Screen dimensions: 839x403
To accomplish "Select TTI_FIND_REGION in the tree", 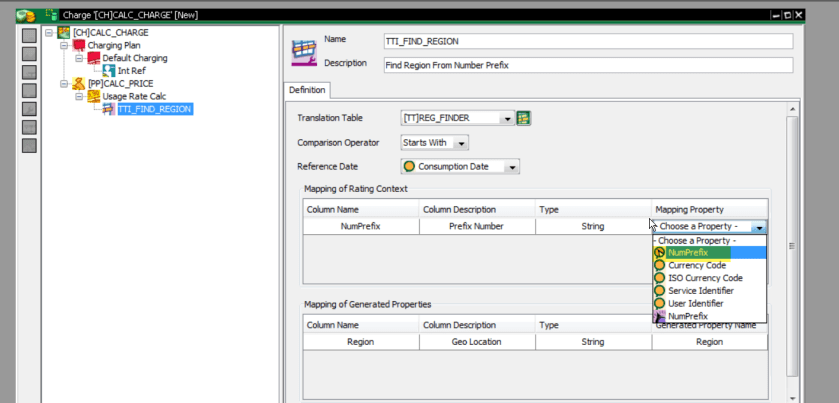I will 155,109.
